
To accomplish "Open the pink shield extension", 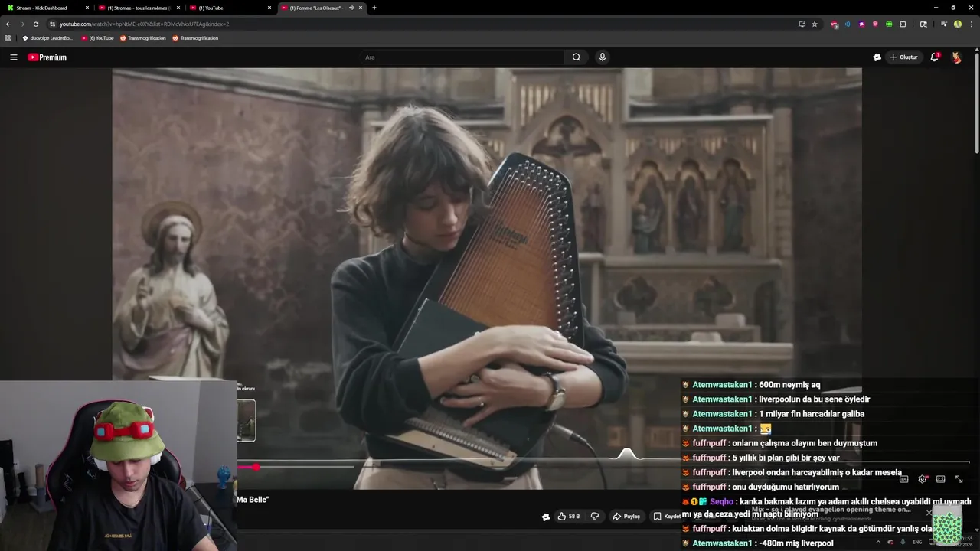I will click(x=875, y=24).
